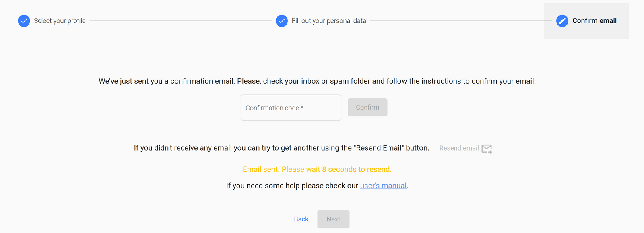
Task: Click the Confirmation code input field
Action: [x=291, y=107]
